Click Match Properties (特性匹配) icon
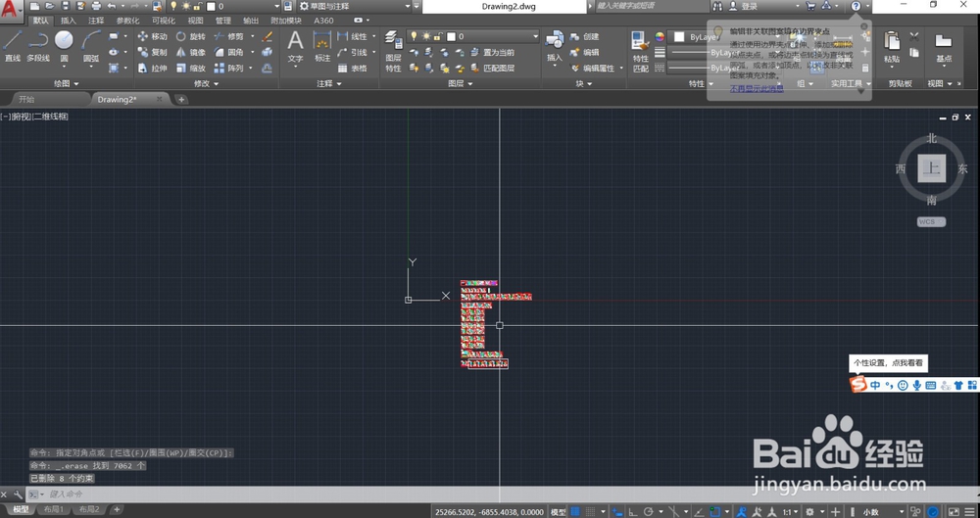The image size is (980, 518). point(641,51)
